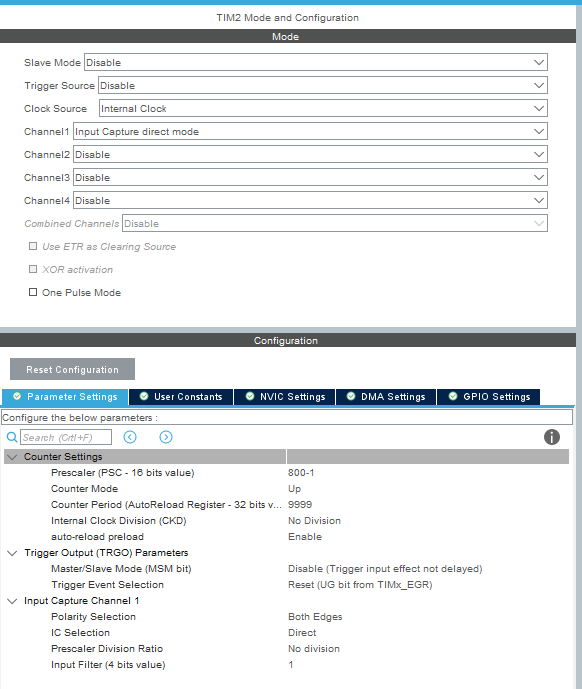Select Polarity Selection value Both Edges

click(x=315, y=617)
